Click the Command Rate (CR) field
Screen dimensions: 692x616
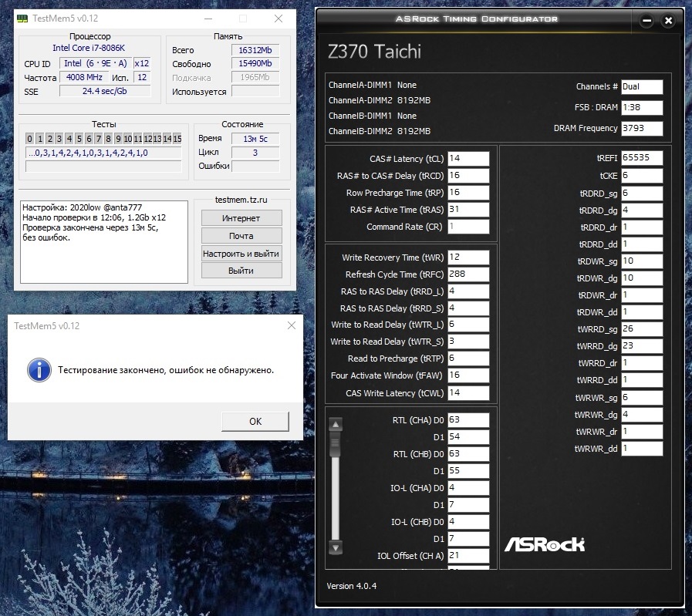468,227
